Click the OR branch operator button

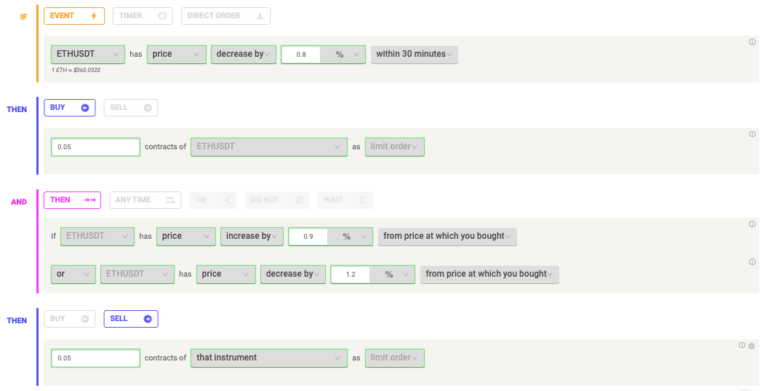tap(213, 200)
